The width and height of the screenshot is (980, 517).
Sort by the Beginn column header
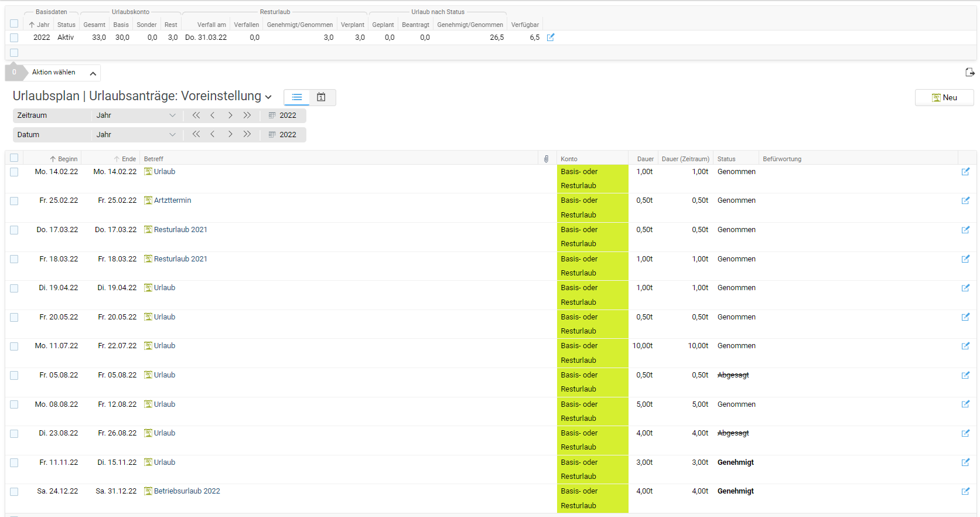[x=64, y=159]
